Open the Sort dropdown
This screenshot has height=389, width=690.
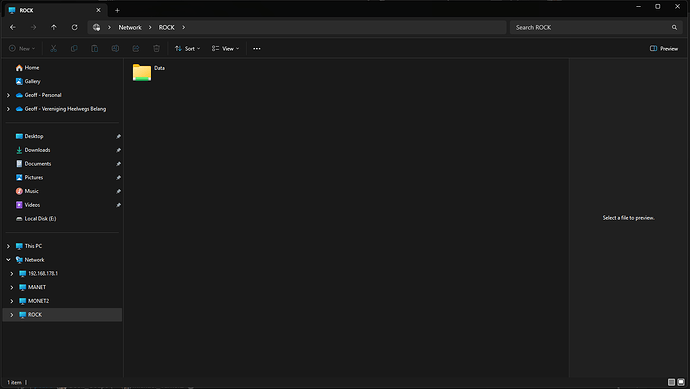pos(187,48)
